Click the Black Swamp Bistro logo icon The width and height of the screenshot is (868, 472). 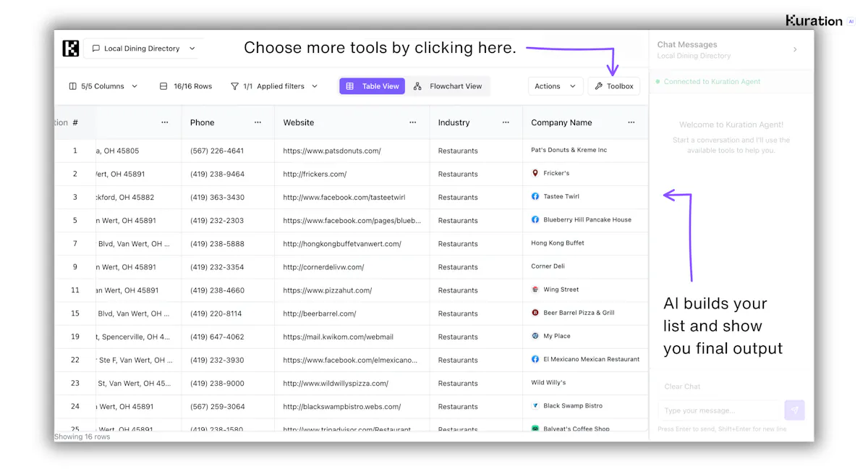pos(535,405)
